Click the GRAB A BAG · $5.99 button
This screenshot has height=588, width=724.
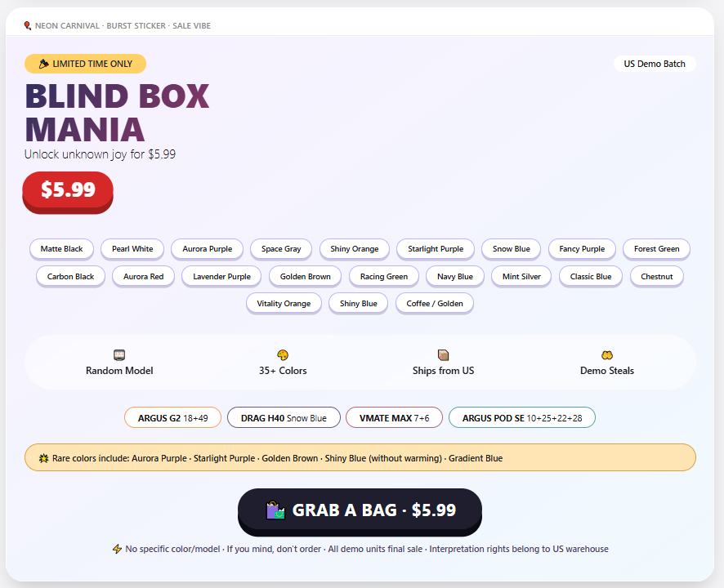click(360, 510)
